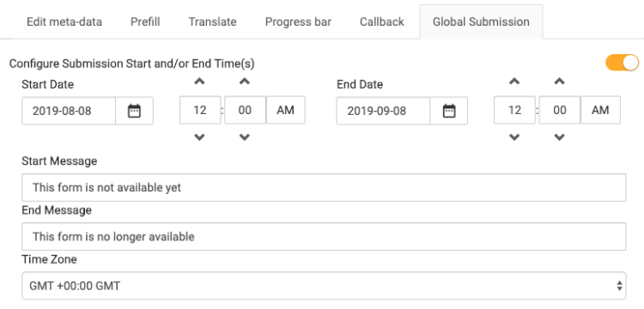Increase the Start Date hour value

pyautogui.click(x=199, y=82)
